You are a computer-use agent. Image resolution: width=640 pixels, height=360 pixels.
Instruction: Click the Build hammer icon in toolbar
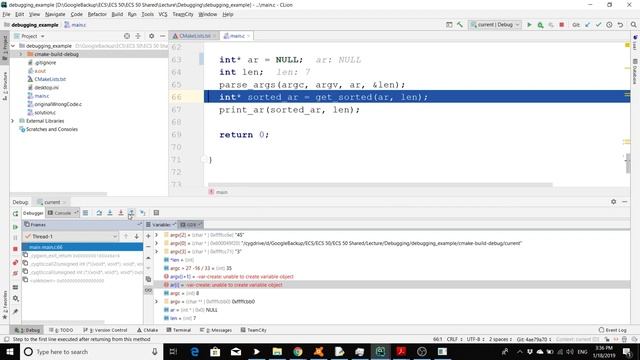coord(460,25)
